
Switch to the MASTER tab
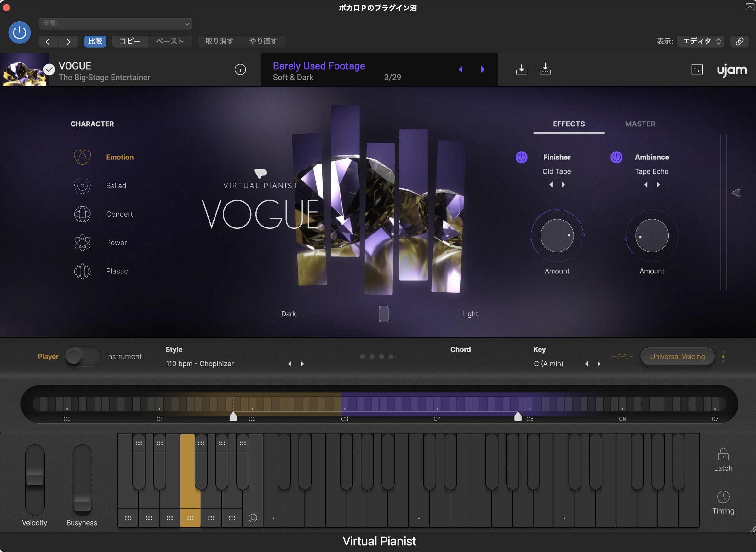click(x=640, y=124)
